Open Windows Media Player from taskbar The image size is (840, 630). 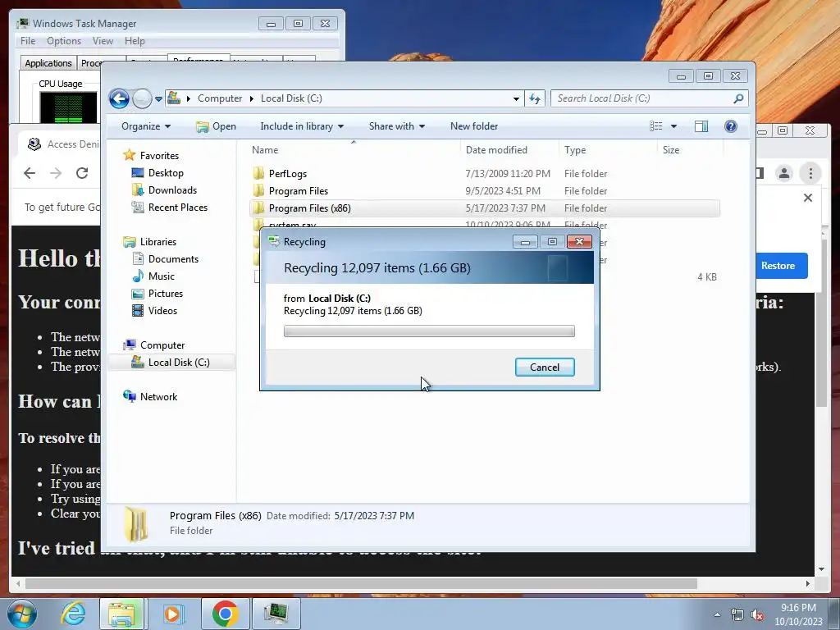(x=174, y=614)
